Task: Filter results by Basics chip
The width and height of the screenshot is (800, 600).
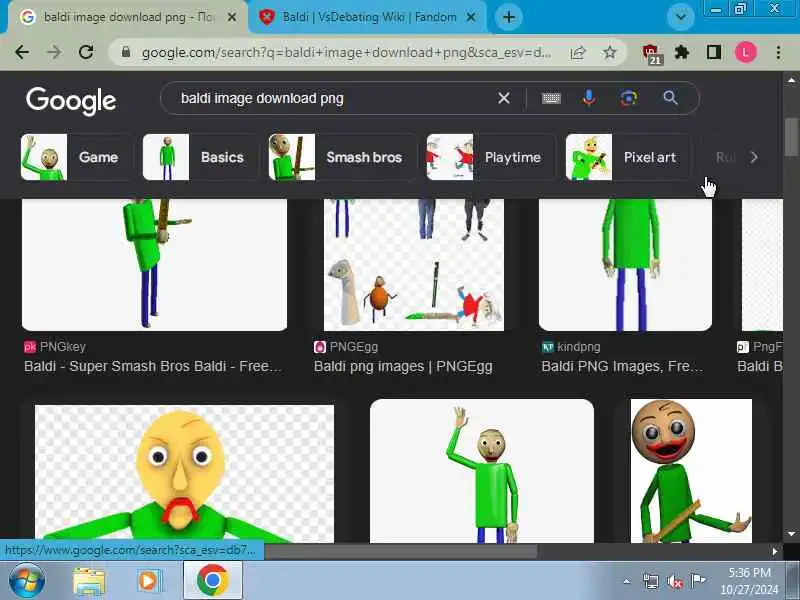Action: coord(201,157)
